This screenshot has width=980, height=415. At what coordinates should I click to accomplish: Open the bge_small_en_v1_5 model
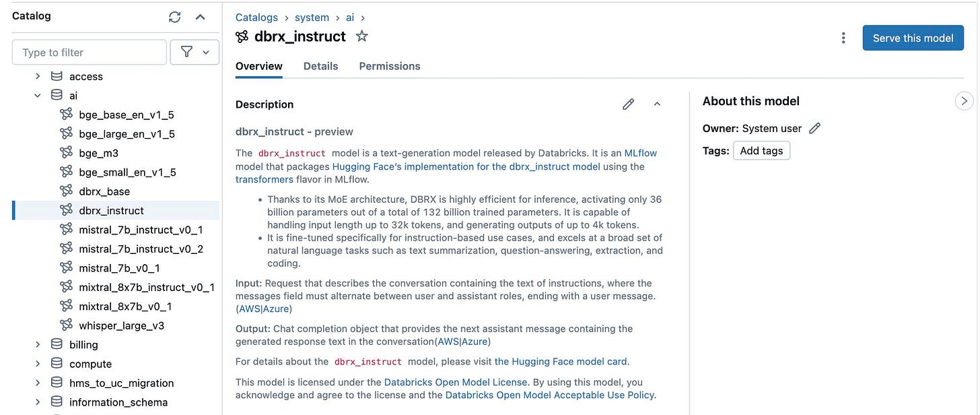click(127, 172)
